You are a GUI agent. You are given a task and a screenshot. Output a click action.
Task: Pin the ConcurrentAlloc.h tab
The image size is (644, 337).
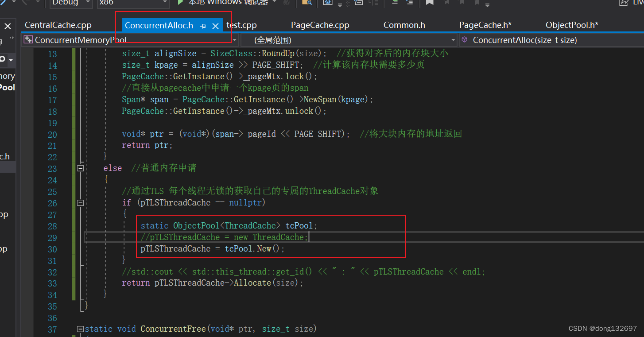click(x=203, y=26)
